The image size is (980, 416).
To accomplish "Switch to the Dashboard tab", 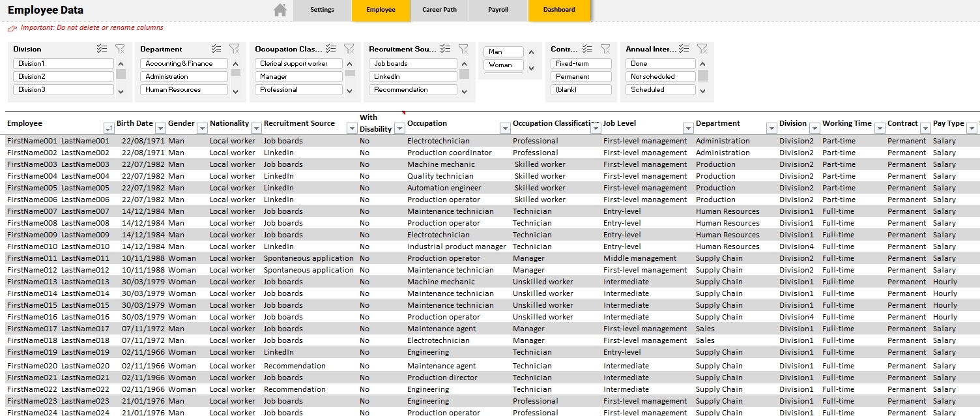I will (x=559, y=10).
